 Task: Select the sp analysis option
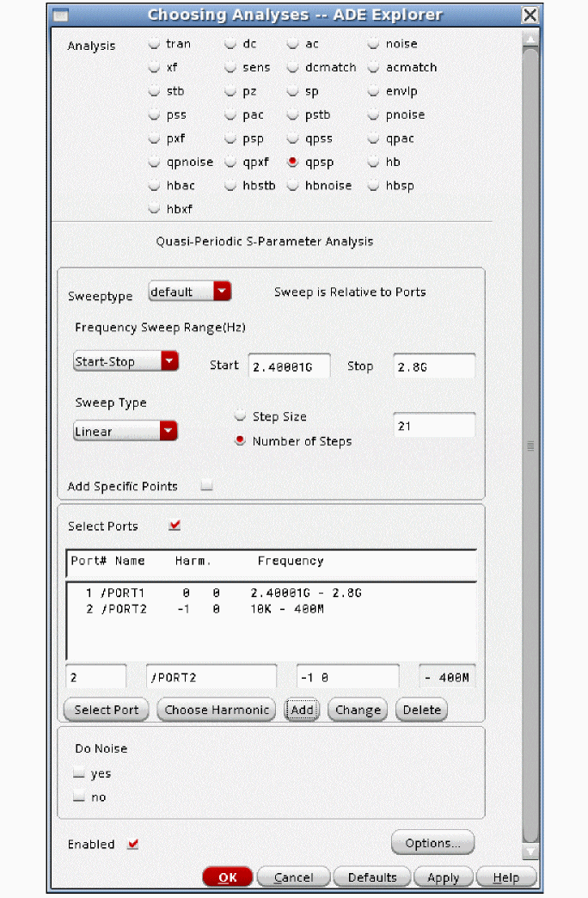[292, 91]
